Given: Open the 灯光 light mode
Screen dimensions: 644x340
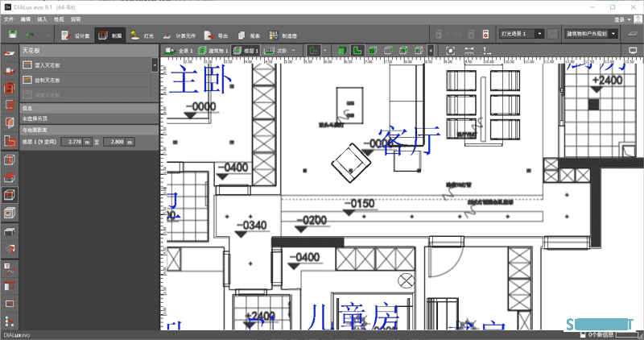Looking at the screenshot, I should coord(142,35).
